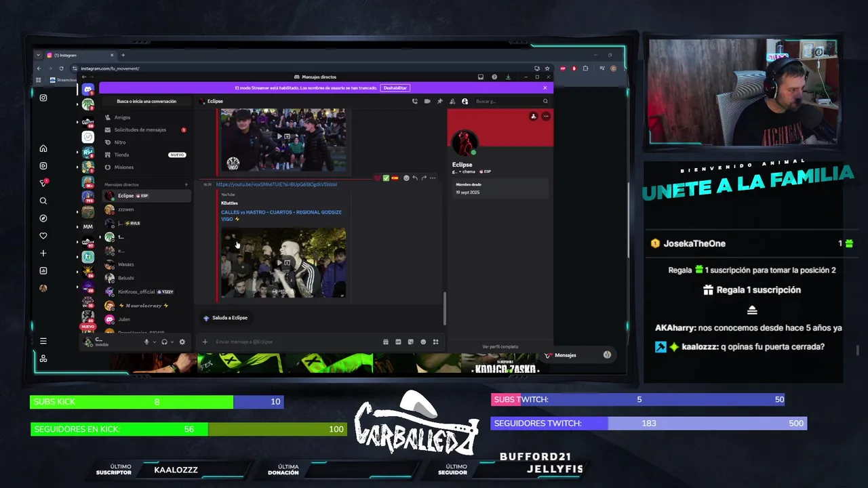Open the GIF picker icon
The image size is (868, 488).
tap(398, 342)
